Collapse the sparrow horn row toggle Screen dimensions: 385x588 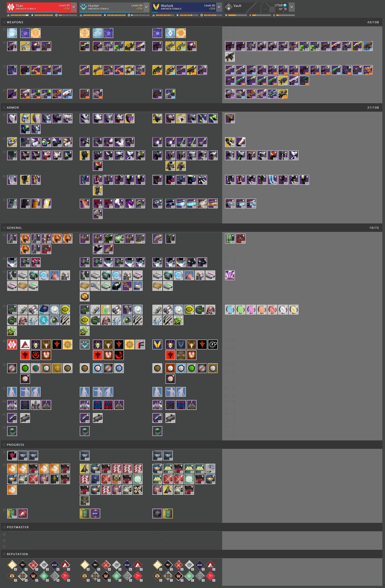pos(4,428)
